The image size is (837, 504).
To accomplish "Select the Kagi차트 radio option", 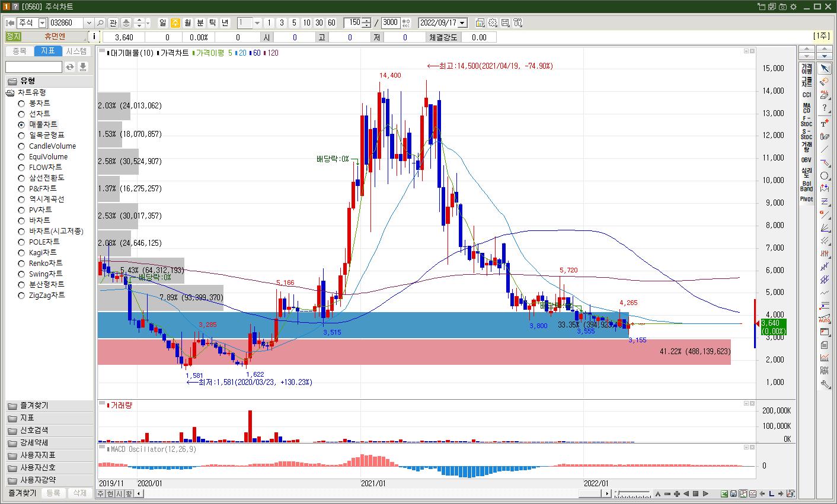I will tap(21, 253).
